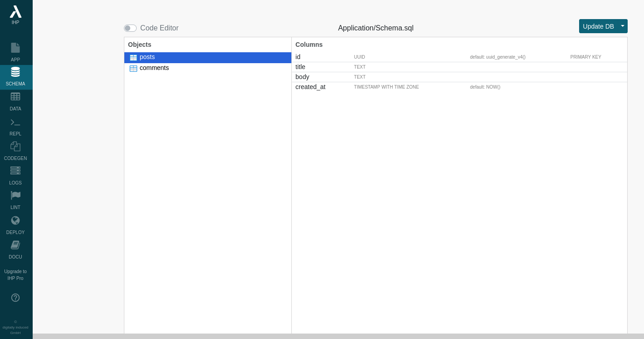Click the horizontal scrollbar at bottom
The width and height of the screenshot is (644, 339).
(338, 336)
